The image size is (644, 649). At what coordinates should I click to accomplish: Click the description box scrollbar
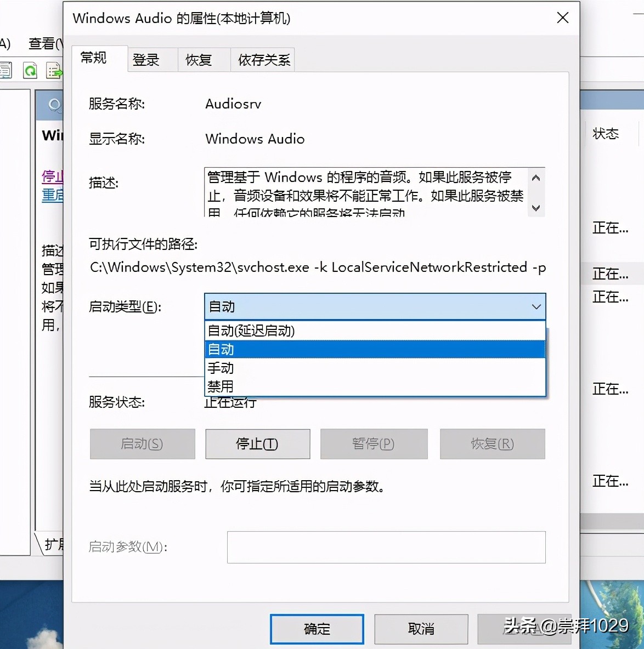535,192
